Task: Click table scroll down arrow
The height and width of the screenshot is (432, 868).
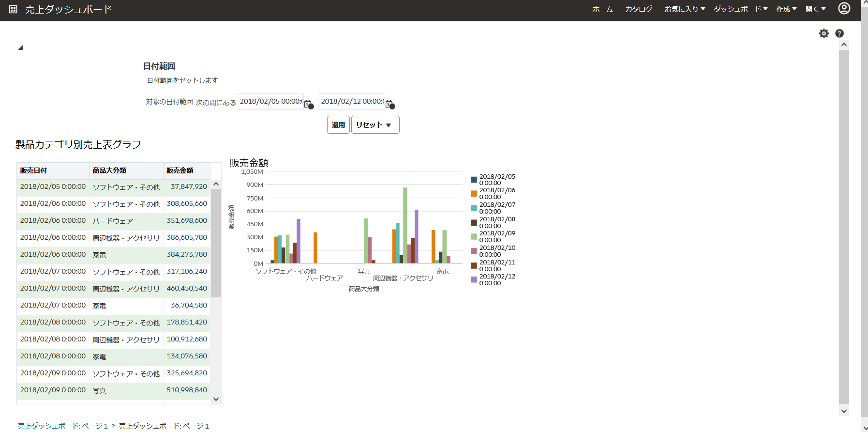Action: click(216, 399)
